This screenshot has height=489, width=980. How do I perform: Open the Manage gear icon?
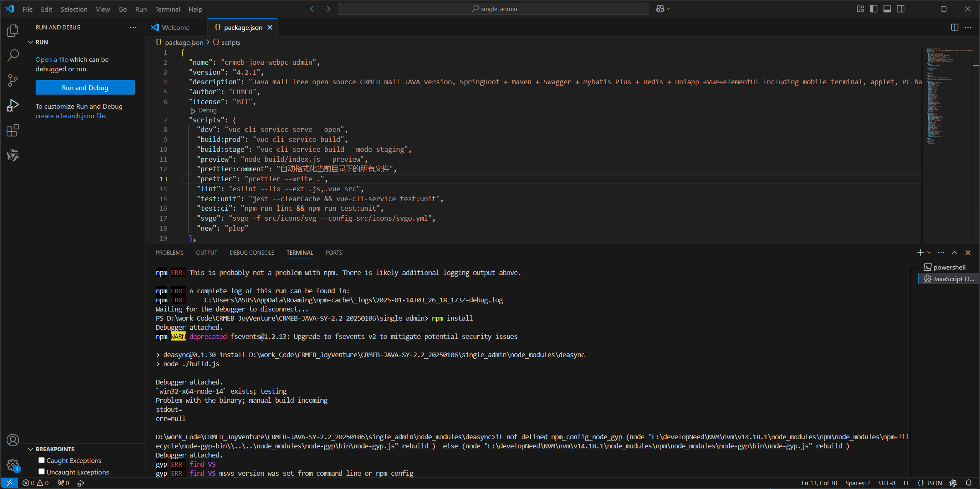pyautogui.click(x=13, y=465)
